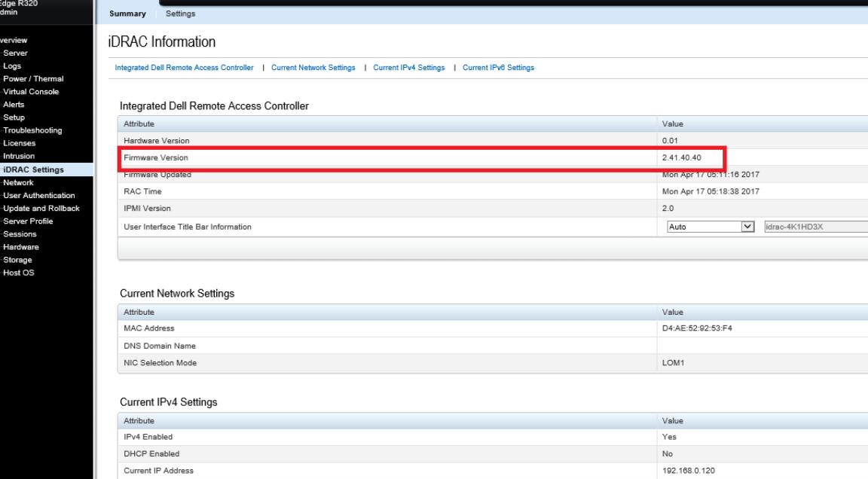Select Storage in the navigation tree

coord(18,259)
